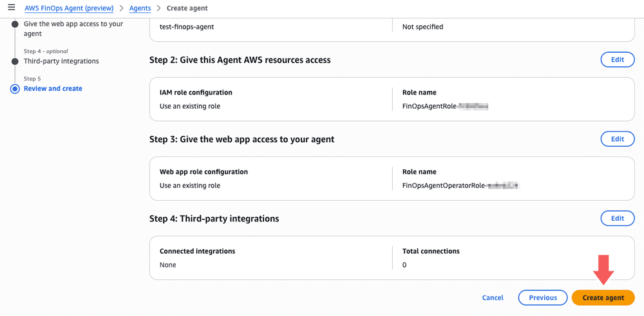Click the Total connections label
The height and width of the screenshot is (316, 644).
point(431,251)
